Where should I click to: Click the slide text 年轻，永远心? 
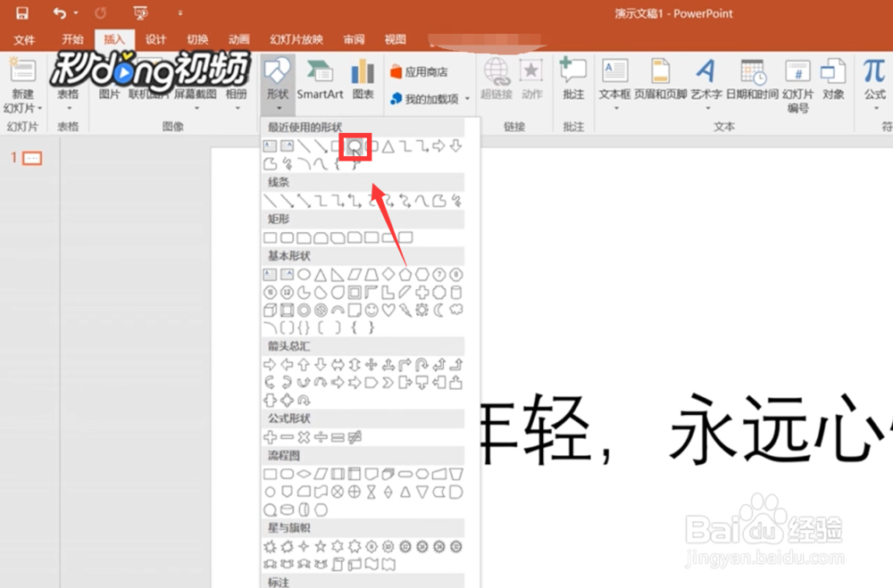click(x=686, y=428)
